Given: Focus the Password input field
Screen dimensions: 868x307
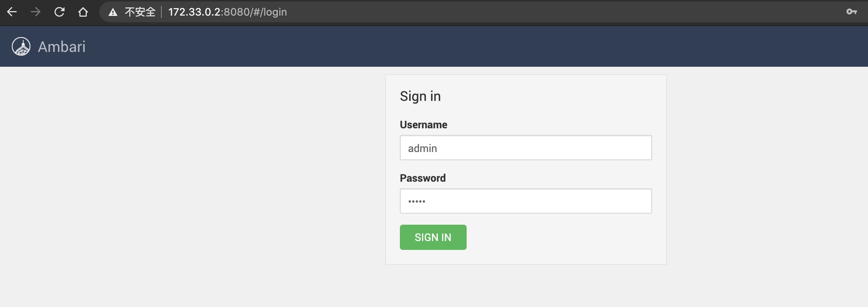Looking at the screenshot, I should (526, 201).
